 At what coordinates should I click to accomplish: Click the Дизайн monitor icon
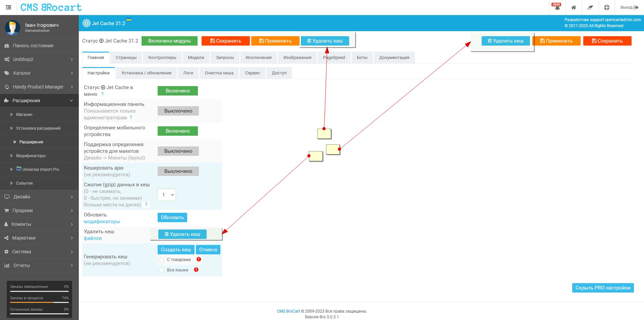(7, 197)
